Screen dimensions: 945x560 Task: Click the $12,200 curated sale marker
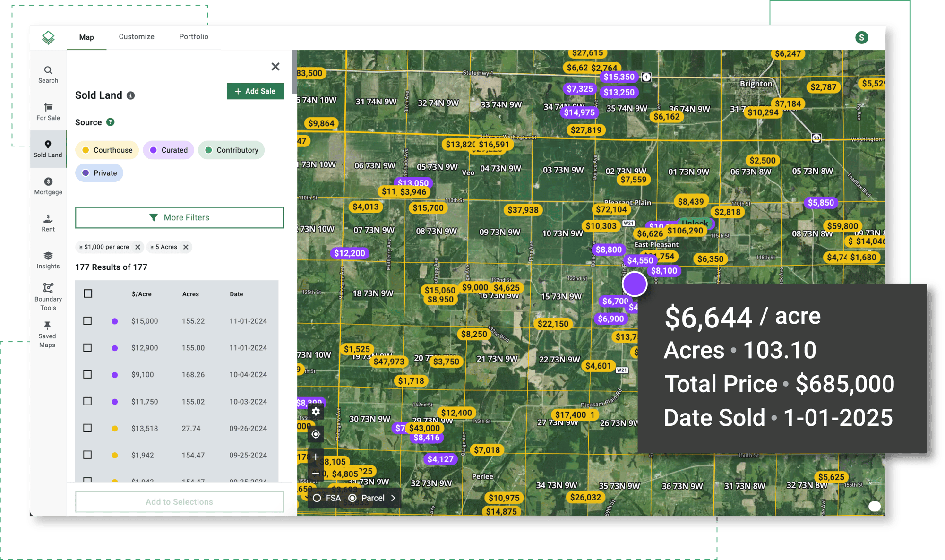pos(350,253)
